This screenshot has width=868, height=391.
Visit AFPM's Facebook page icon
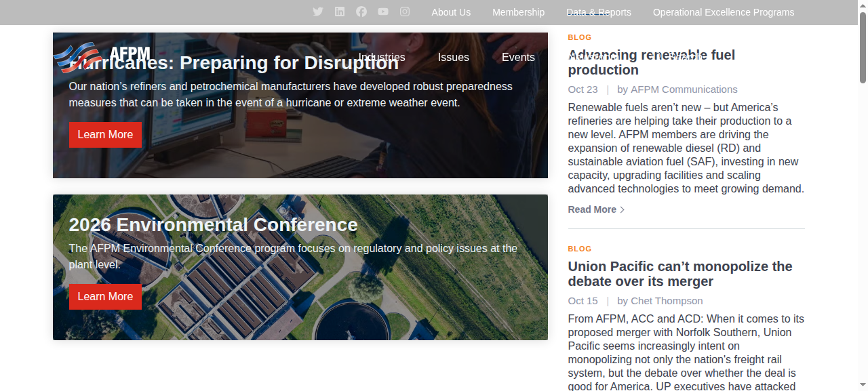point(361,12)
